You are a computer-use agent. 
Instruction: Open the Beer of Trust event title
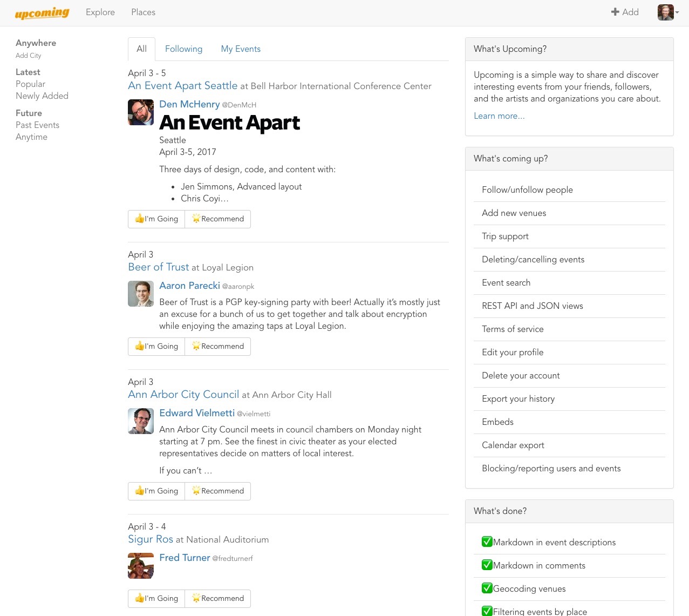pos(159,267)
